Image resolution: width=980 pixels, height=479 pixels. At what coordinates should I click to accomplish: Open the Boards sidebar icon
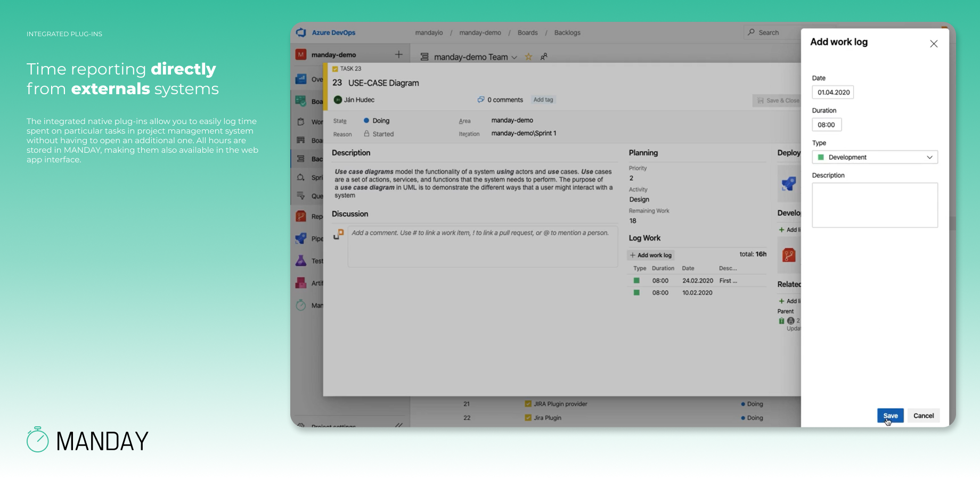point(301,101)
